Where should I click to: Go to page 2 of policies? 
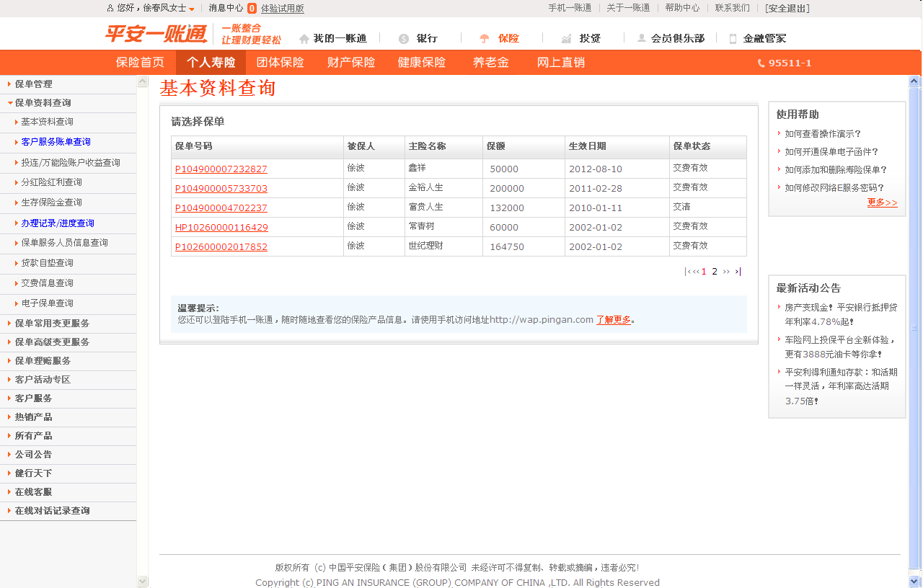click(x=715, y=272)
